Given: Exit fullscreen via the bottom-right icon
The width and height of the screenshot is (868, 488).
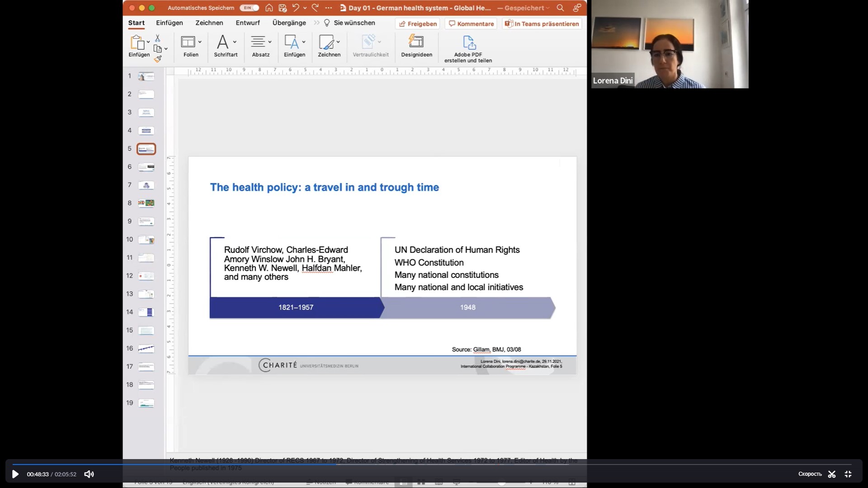Looking at the screenshot, I should (x=848, y=474).
